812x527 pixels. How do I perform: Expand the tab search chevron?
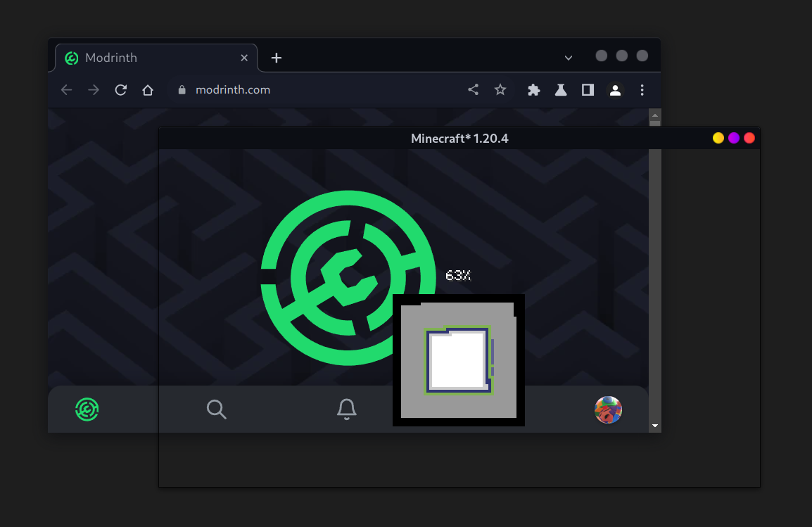(x=569, y=58)
